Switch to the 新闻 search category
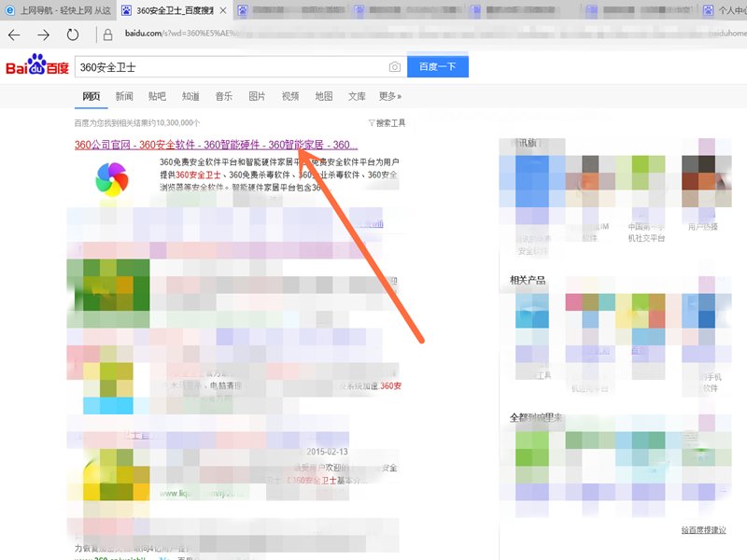This screenshot has height=560, width=747. [122, 95]
